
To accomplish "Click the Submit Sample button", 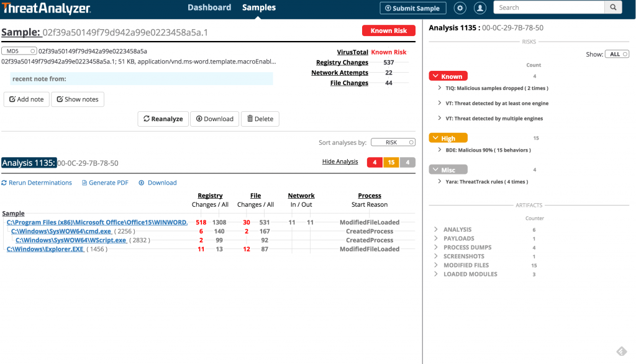I will 412,8.
